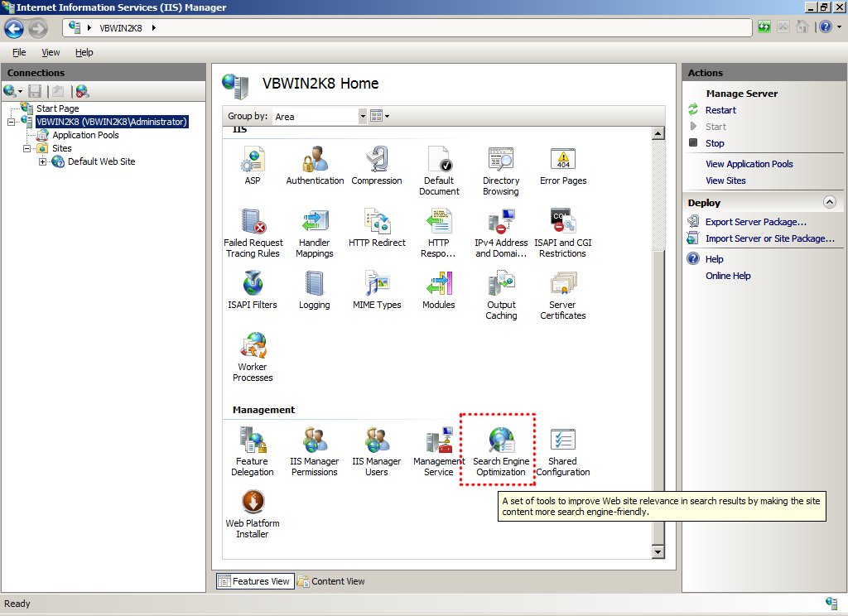The image size is (848, 616).
Task: Click scroll up arrow in features pane
Action: pyautogui.click(x=658, y=133)
